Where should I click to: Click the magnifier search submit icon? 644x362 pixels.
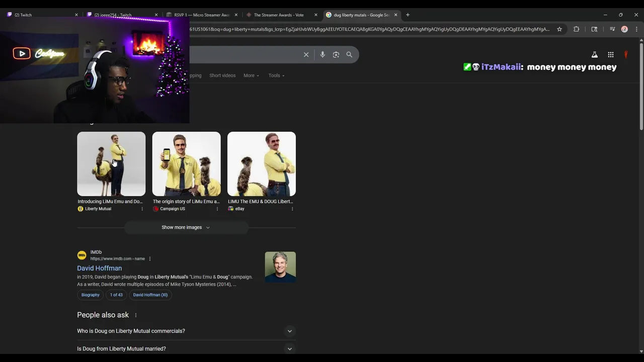(349, 55)
